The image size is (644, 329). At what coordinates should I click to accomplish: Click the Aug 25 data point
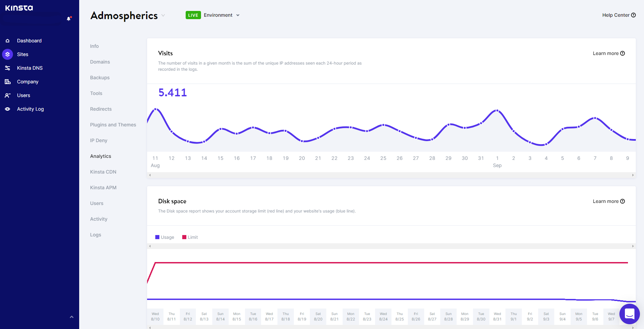383,125
